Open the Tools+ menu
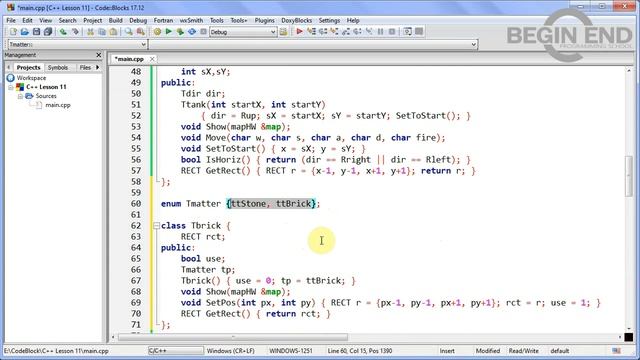Image resolution: width=640 pixels, height=360 pixels. click(239, 20)
